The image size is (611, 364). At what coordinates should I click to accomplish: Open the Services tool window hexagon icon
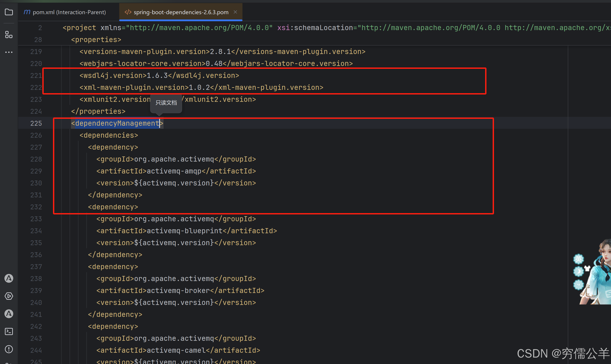pos(9,296)
